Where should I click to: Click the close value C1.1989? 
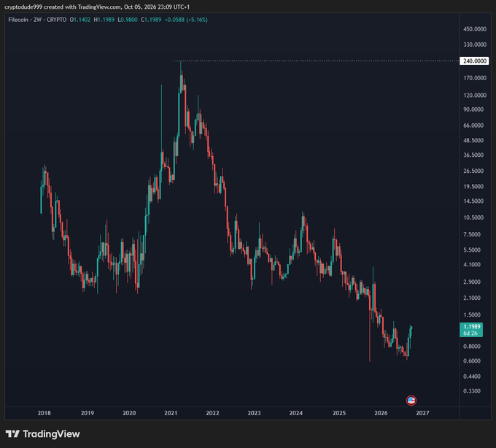pyautogui.click(x=151, y=20)
